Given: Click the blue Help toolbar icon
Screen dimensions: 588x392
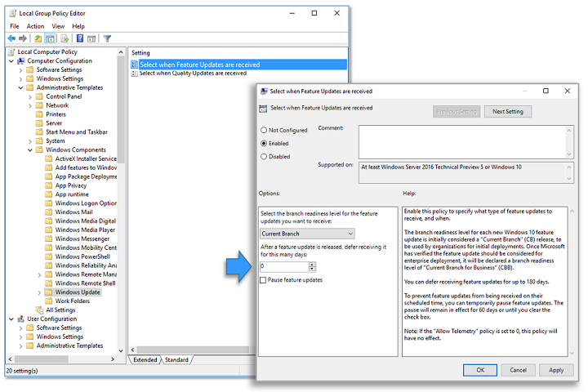Looking at the screenshot, I should tap(80, 38).
